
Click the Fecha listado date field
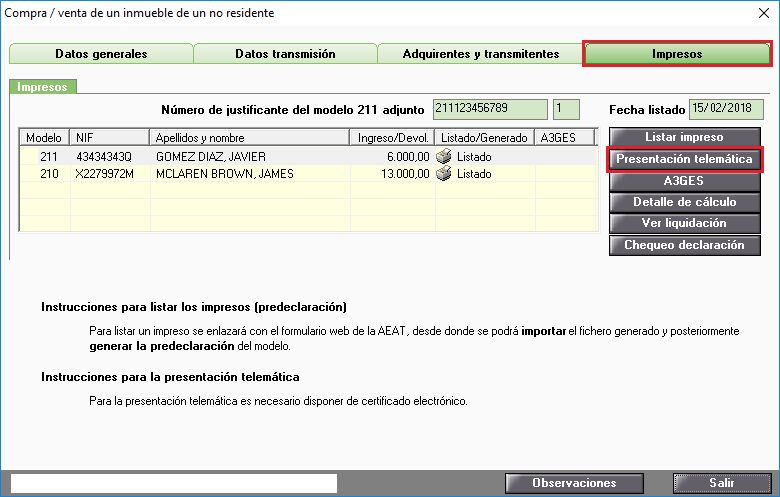726,109
